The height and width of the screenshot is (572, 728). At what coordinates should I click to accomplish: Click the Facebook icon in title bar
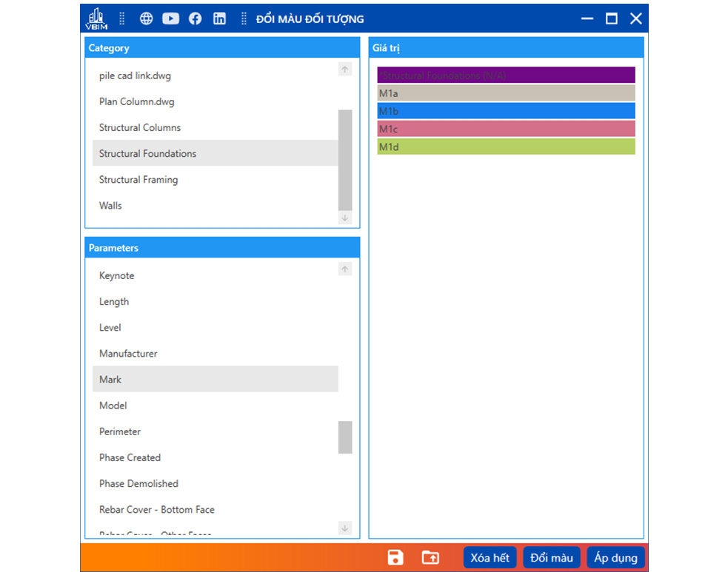point(196,19)
